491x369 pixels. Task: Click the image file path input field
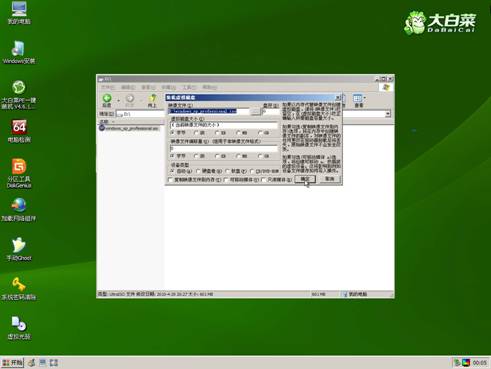click(209, 111)
